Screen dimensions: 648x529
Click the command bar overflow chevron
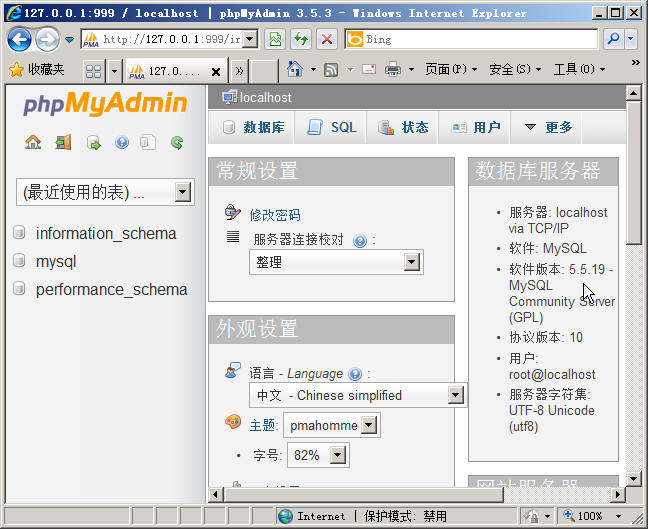pyautogui.click(x=636, y=62)
